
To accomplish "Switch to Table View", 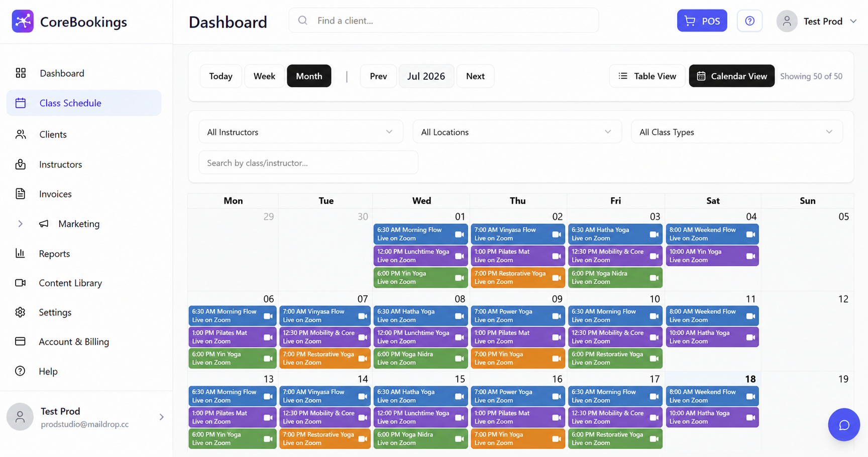I will [x=647, y=76].
